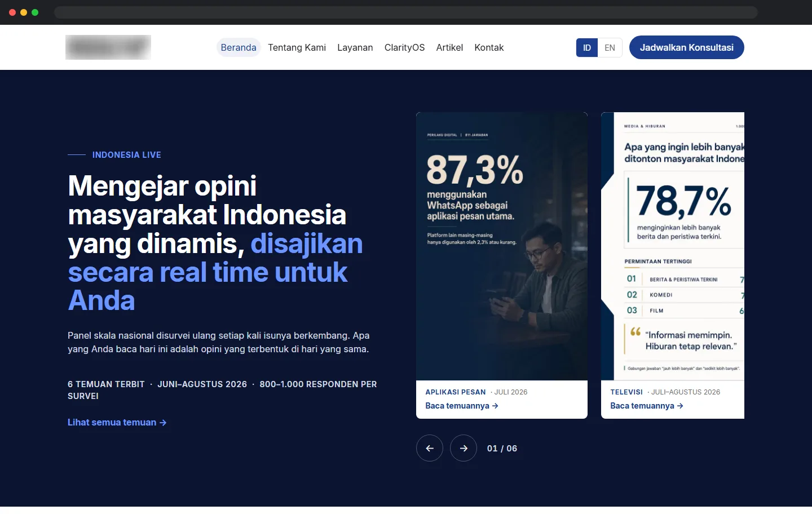812x532 pixels.
Task: Open the Beranda nav item
Action: 239,47
